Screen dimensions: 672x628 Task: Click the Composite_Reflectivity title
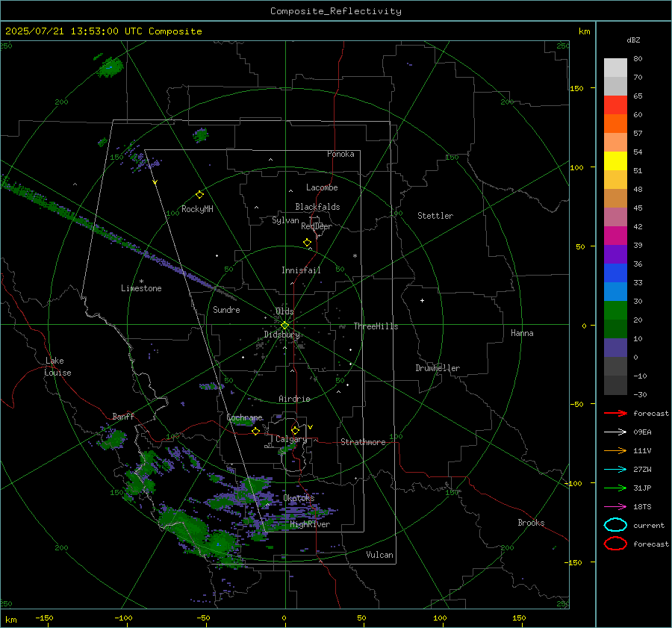(336, 11)
